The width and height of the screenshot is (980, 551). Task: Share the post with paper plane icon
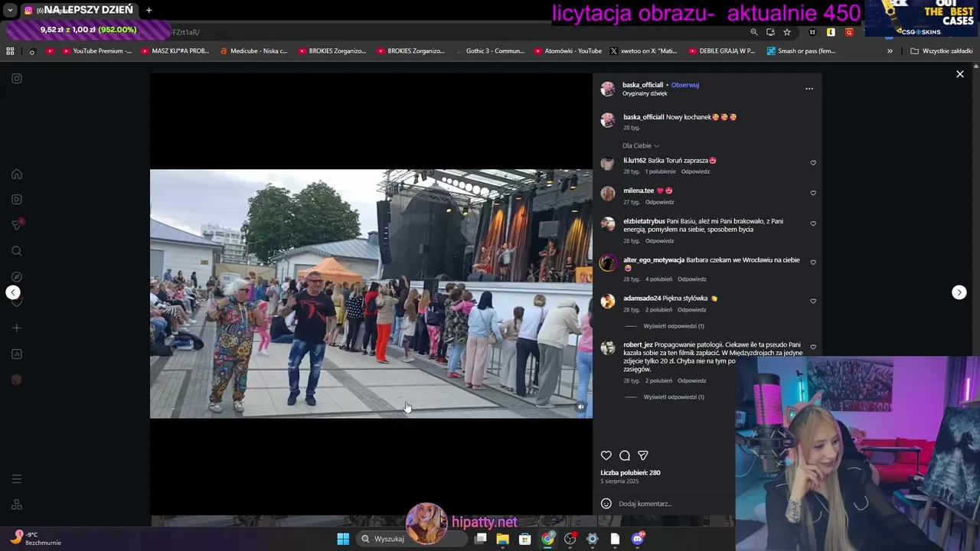coord(643,455)
